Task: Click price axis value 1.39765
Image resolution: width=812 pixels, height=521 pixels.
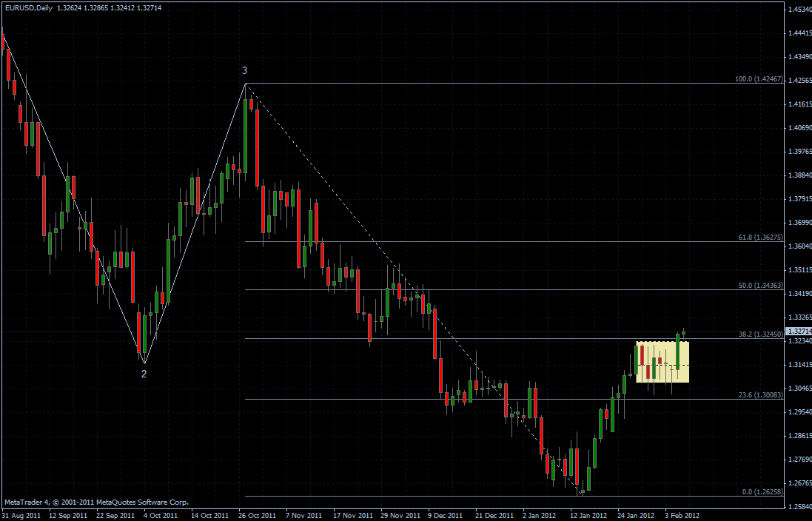Action: [x=799, y=151]
